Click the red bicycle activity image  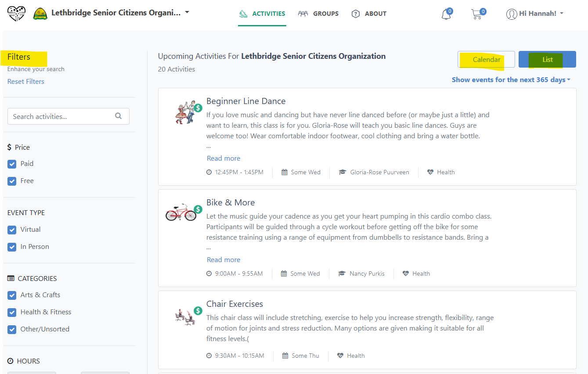(181, 213)
